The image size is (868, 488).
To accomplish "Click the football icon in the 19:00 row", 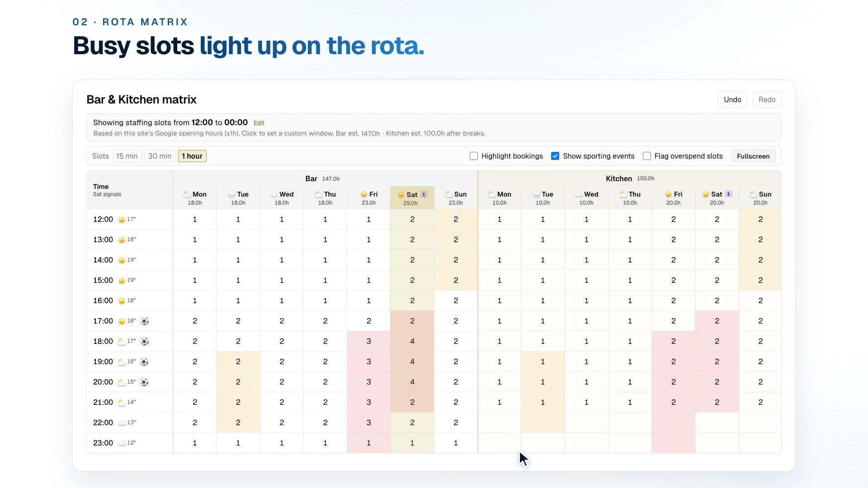I will [x=145, y=362].
